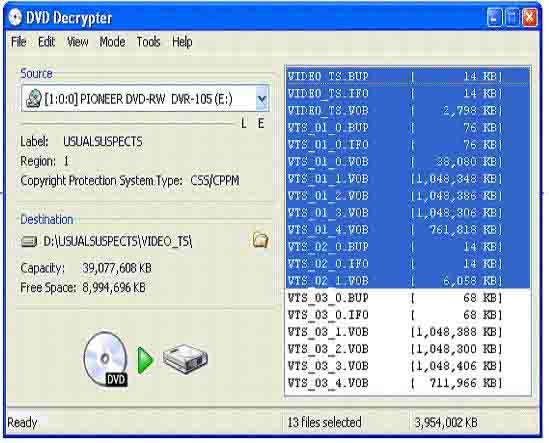Select VTS_02_0.BUP file row
This screenshot has width=549, height=443.
pos(408,247)
